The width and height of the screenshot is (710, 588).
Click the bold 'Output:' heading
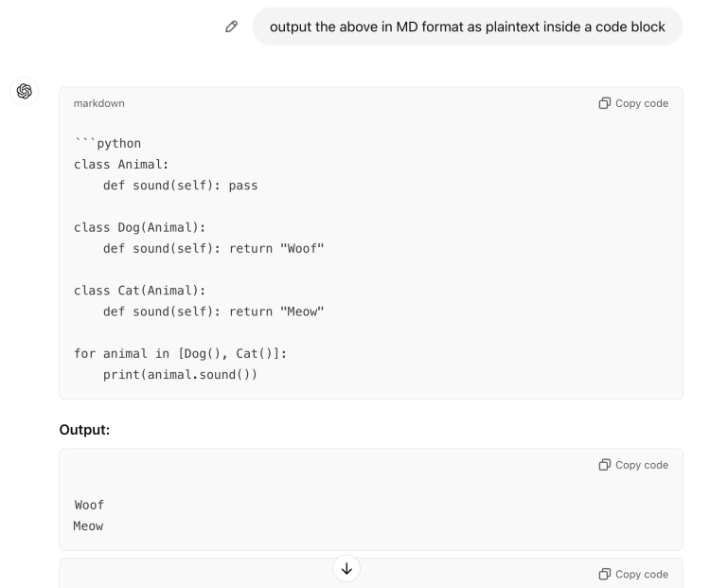[x=84, y=430]
